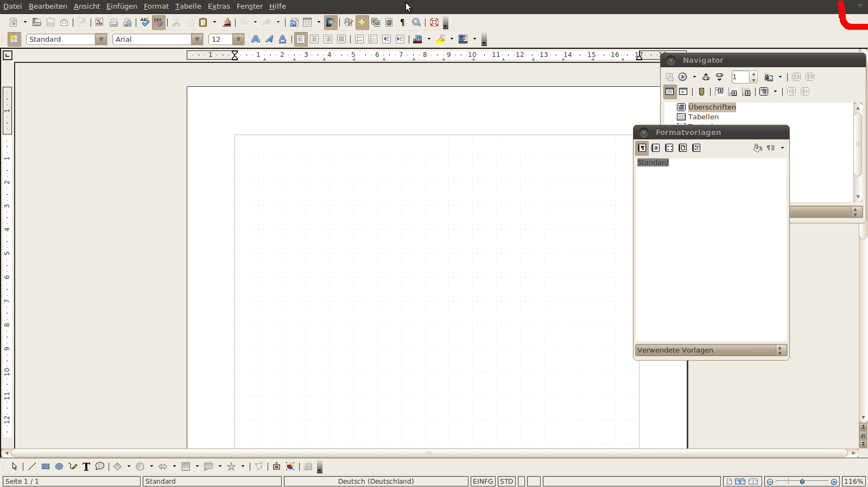Open the Tabelle menu
This screenshot has height=487, width=868.
pyautogui.click(x=188, y=6)
